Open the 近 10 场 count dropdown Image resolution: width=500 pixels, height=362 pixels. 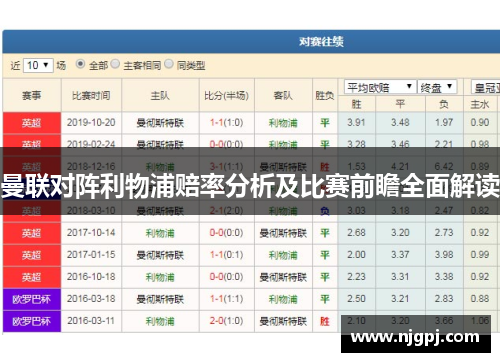click(x=38, y=65)
